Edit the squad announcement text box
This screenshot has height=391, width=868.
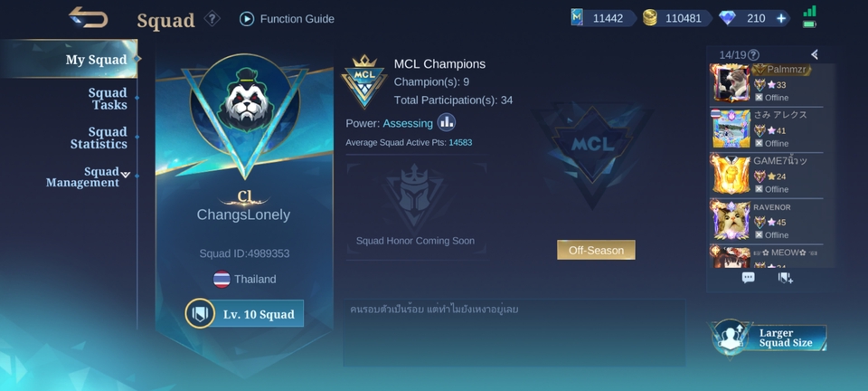514,333
